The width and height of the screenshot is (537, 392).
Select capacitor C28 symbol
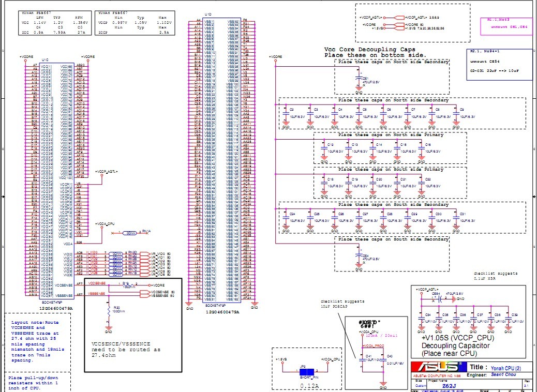[x=383, y=218]
